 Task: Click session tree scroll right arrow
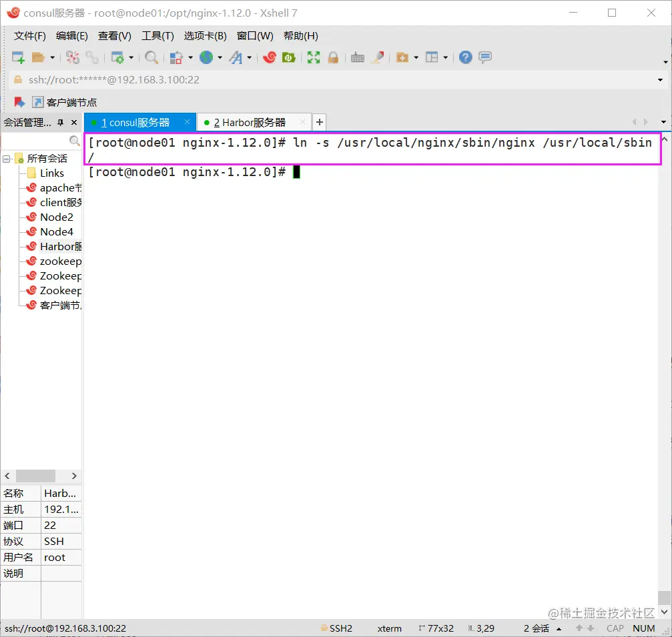(74, 476)
